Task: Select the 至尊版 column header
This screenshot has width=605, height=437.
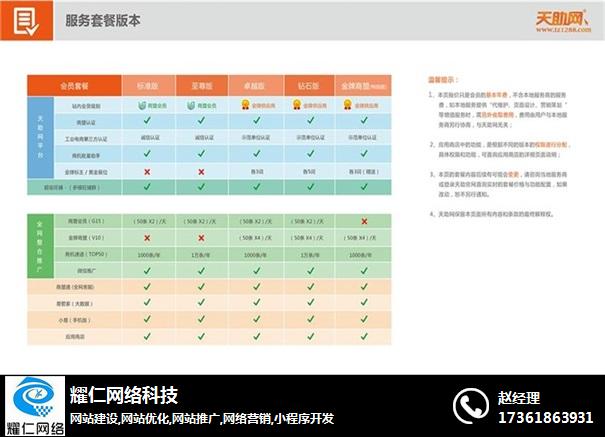Action: point(202,86)
